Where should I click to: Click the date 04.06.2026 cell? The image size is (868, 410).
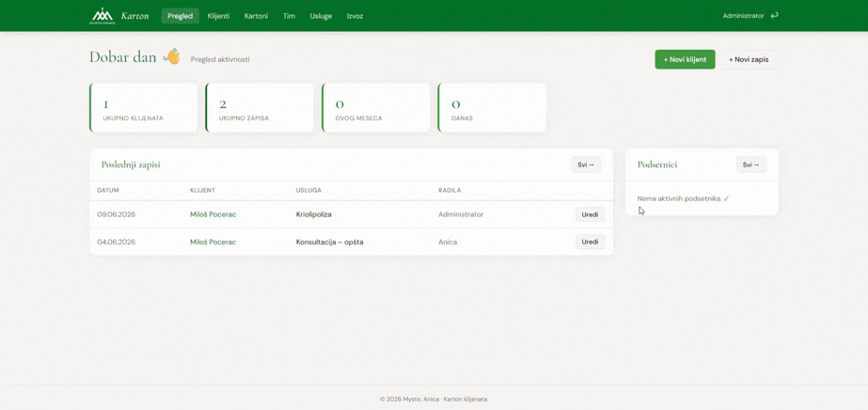117,242
